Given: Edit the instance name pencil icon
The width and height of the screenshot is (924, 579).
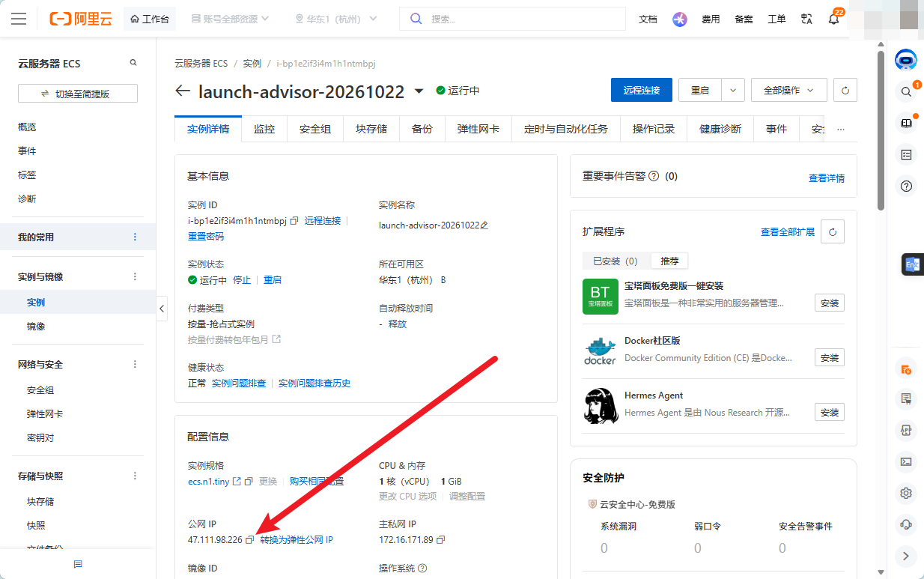Looking at the screenshot, I should [484, 225].
